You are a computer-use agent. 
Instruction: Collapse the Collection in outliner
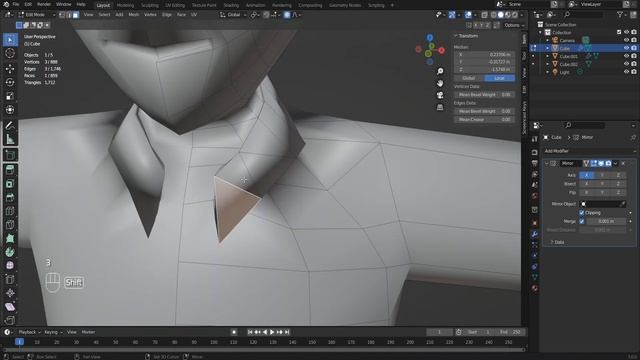540,32
